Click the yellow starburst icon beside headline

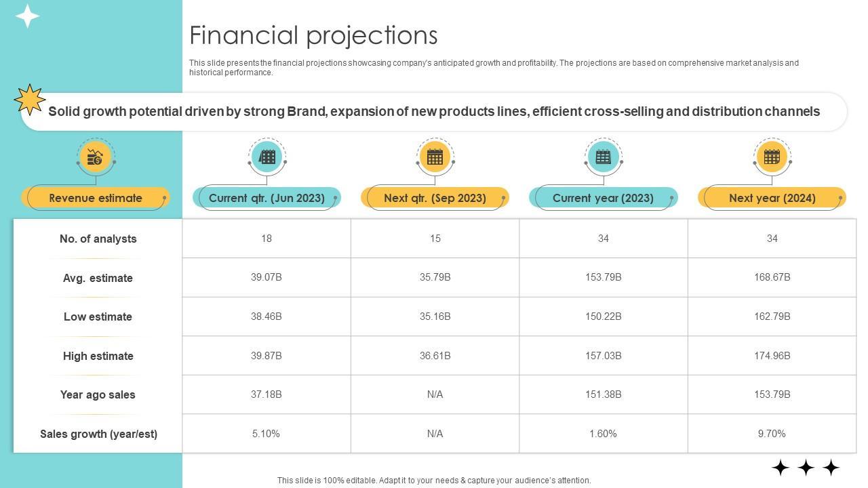pyautogui.click(x=30, y=100)
